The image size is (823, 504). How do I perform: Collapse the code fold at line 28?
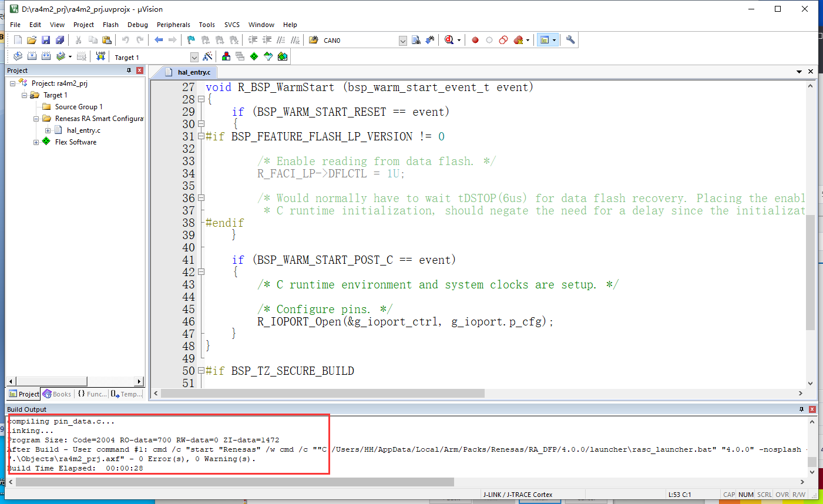[201, 99]
